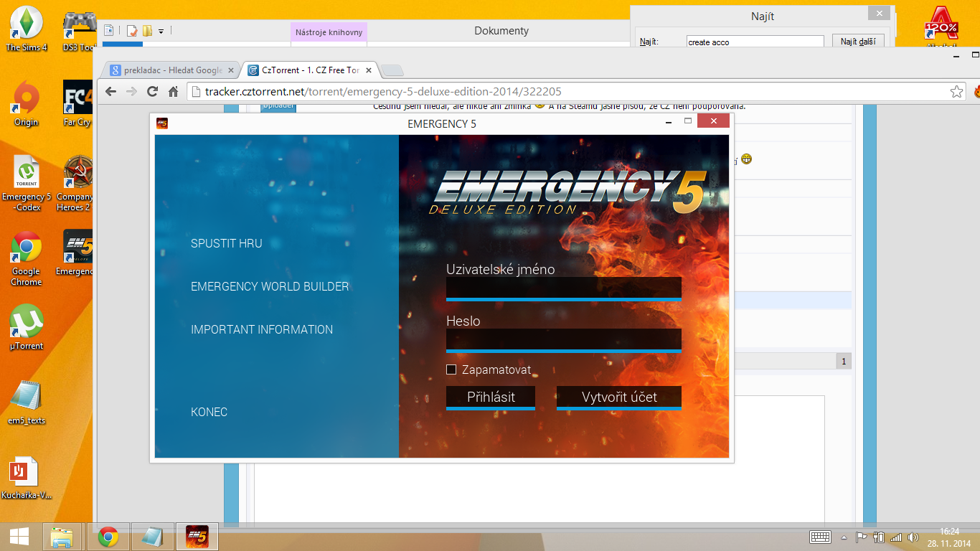The width and height of the screenshot is (980, 551).
Task: Click Chrome's reload page icon
Action: (x=152, y=91)
